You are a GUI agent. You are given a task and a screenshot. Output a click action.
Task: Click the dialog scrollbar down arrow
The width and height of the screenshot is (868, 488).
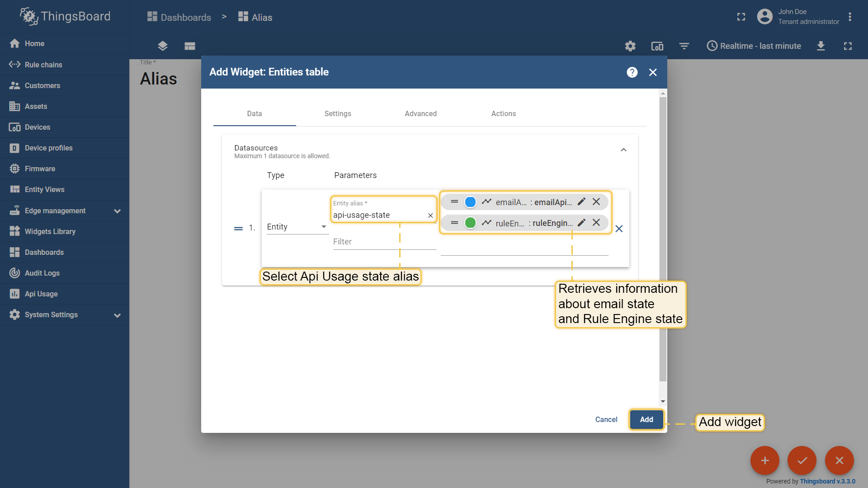663,401
